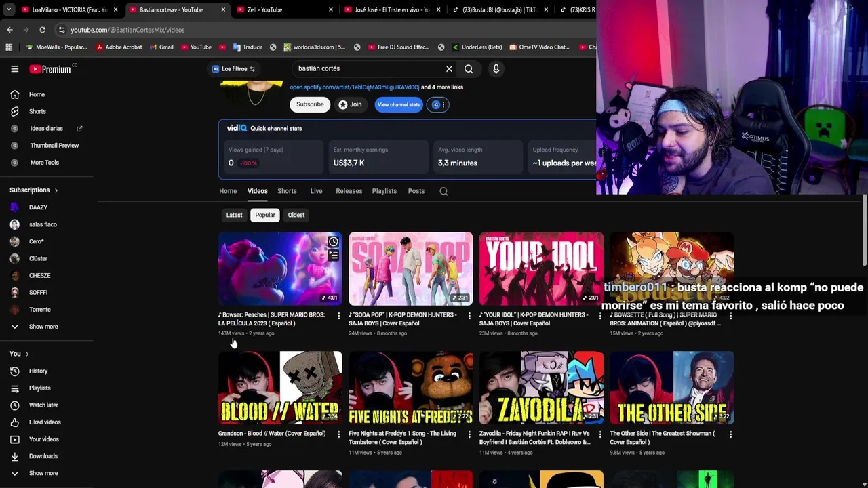868x488 pixels.
Task: Click the Join membership button
Action: [351, 104]
